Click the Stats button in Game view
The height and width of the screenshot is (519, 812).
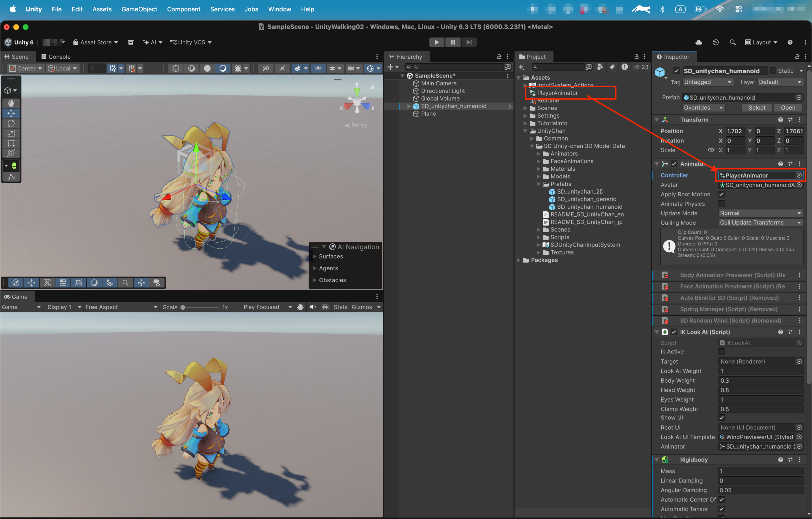coord(340,307)
